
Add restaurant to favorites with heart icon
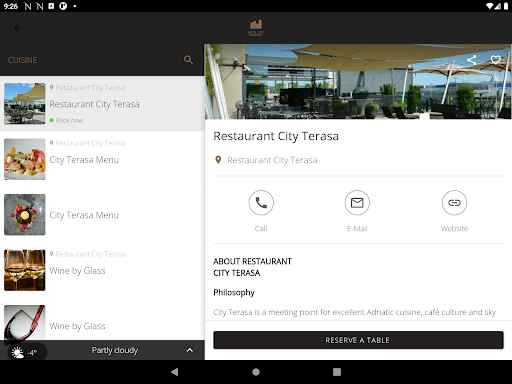[x=496, y=60]
